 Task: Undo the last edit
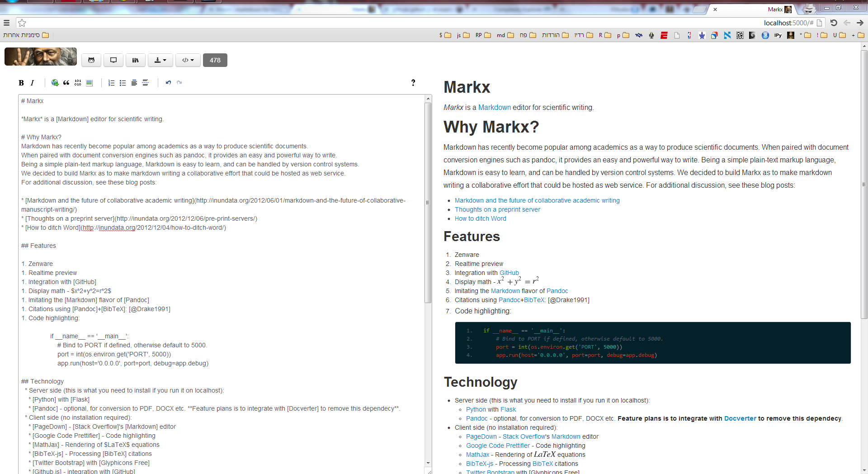tap(168, 83)
